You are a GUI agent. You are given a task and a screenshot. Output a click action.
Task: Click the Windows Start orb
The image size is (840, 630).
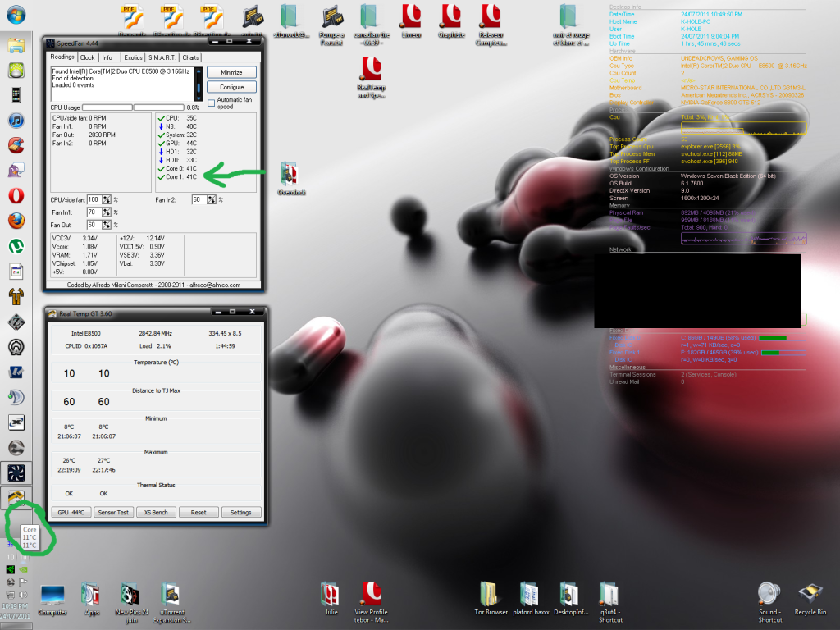coord(15,15)
